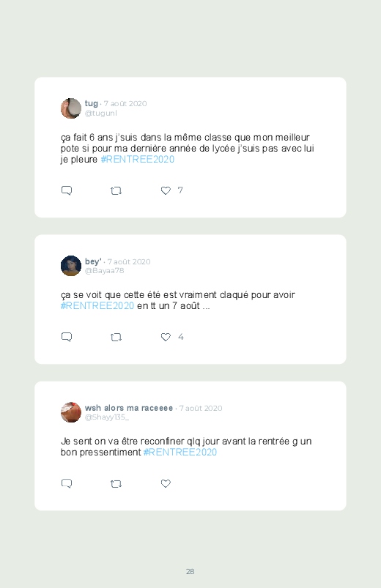Click the 7 août 2020 date on tug's tweet

point(125,103)
